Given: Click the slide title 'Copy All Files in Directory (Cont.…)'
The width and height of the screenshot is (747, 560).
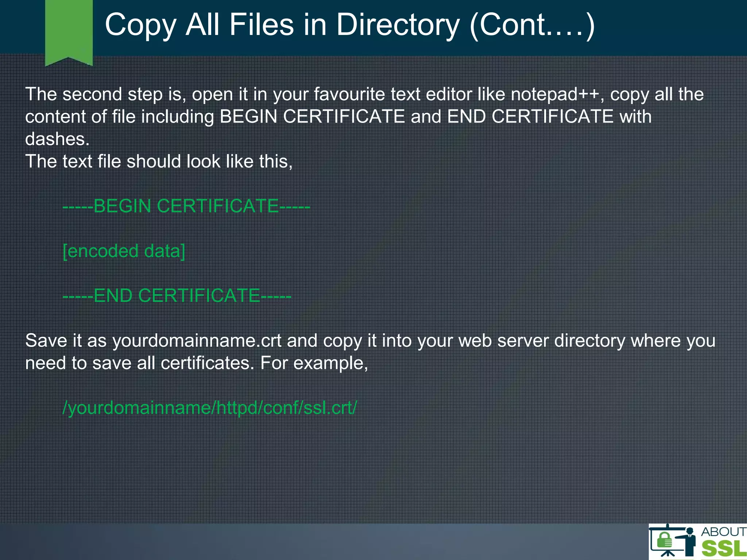Looking at the screenshot, I should [x=350, y=25].
